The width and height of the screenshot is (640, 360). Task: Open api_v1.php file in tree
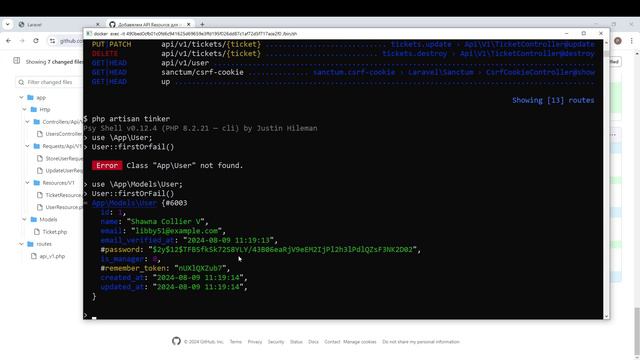[52, 256]
